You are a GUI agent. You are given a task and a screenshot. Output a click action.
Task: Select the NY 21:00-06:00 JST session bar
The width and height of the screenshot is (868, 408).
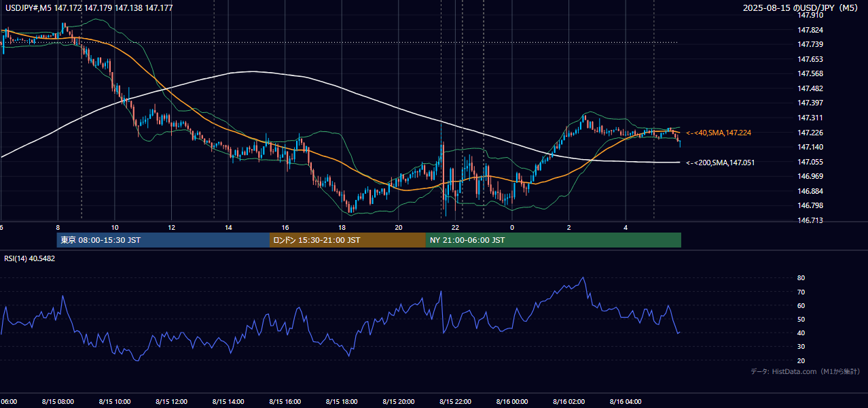[x=554, y=240]
